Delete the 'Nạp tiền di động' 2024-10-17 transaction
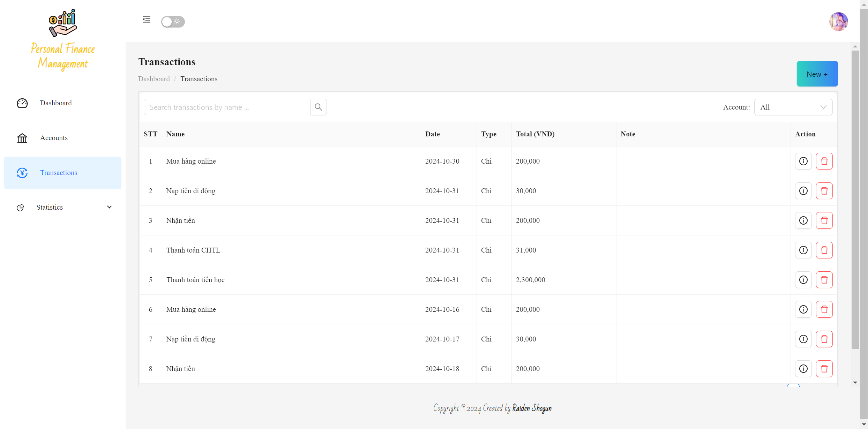 (x=824, y=339)
